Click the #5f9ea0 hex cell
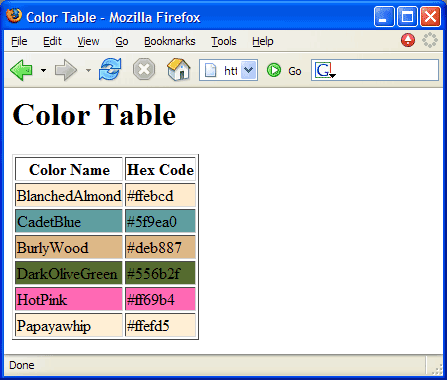 [x=160, y=221]
